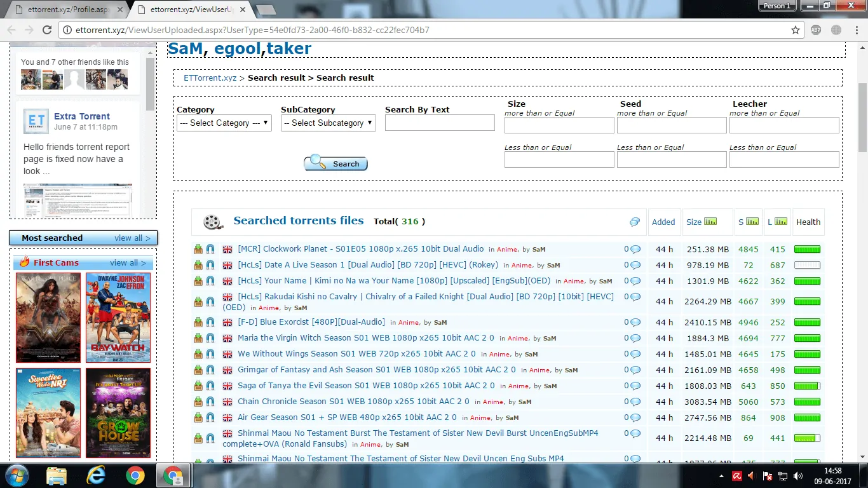Bookmark this page with the star icon
Viewport: 868px width, 488px height.
795,30
